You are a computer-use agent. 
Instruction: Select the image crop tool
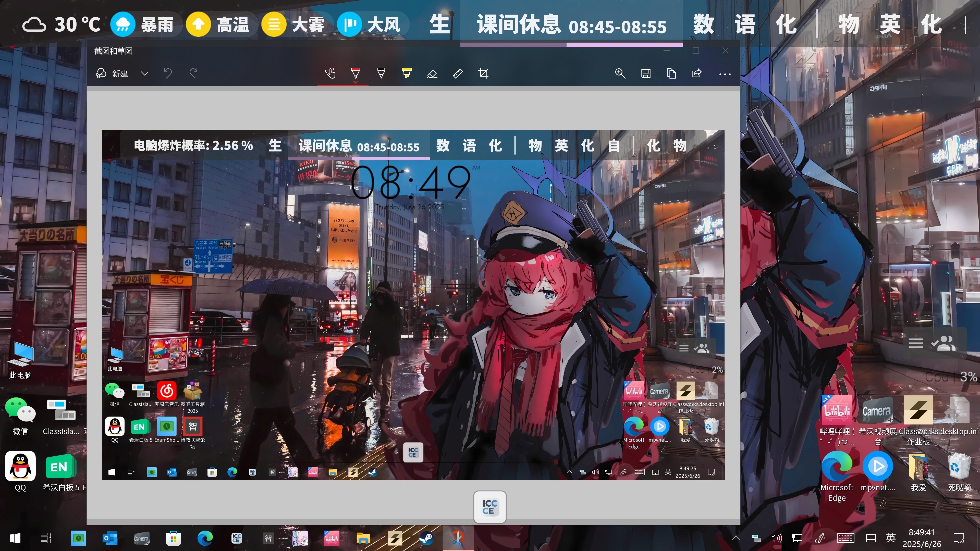tap(483, 73)
